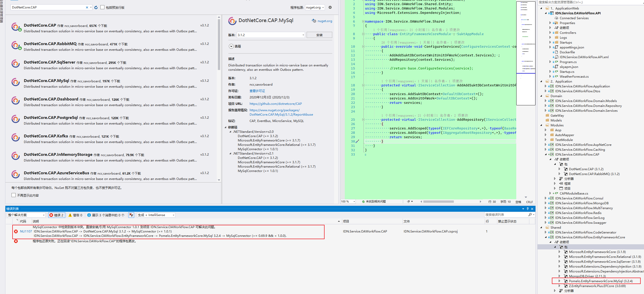Click the nuget.org globe icon beside DotNetCore.CAP.MySql

[314, 21]
